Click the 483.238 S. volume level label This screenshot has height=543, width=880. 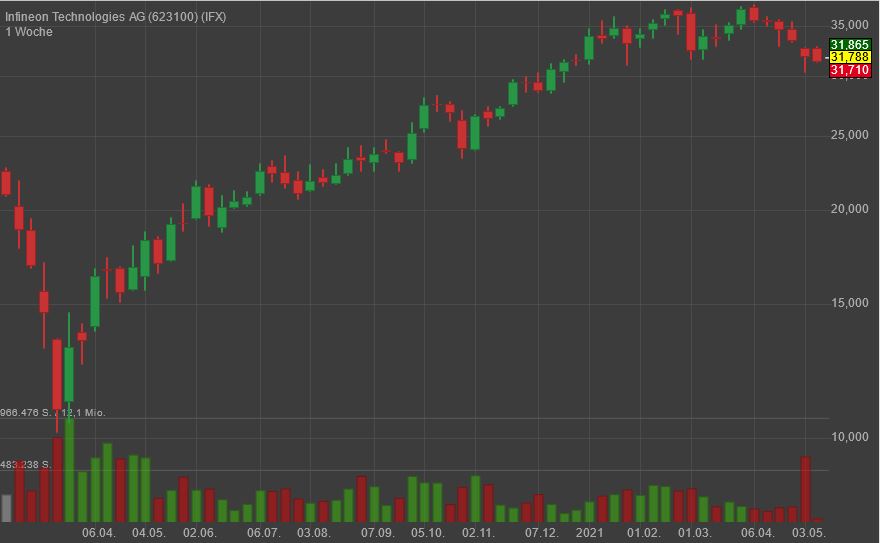(x=26, y=464)
